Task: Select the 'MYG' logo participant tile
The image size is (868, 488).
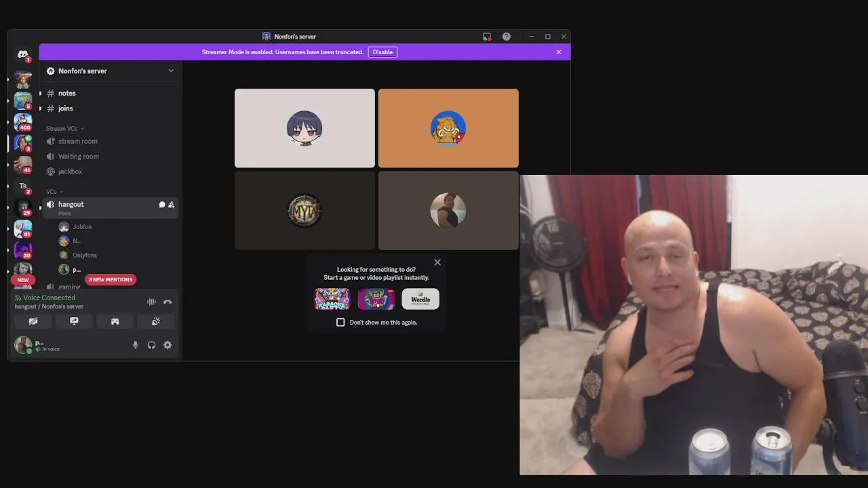Action: point(304,211)
